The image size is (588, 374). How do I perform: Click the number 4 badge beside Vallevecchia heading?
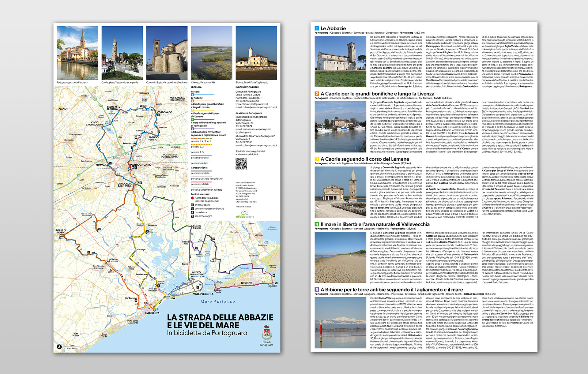pos(317,224)
